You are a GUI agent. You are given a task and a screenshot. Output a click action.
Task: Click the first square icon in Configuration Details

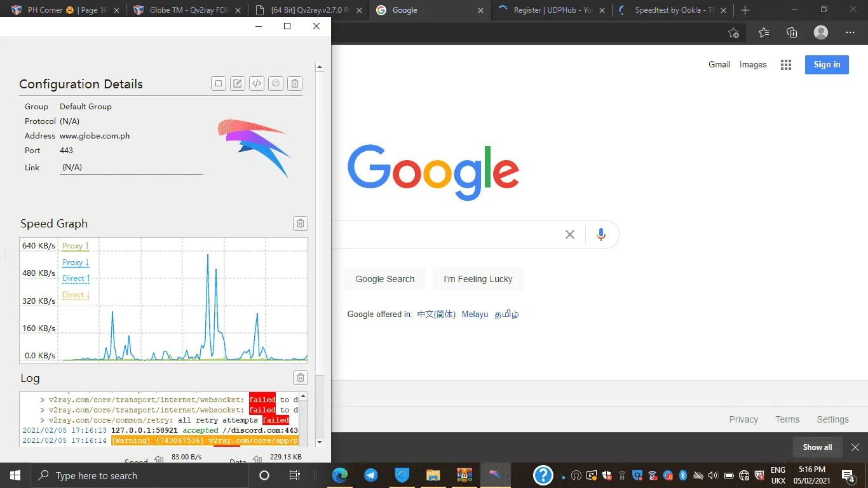(219, 83)
